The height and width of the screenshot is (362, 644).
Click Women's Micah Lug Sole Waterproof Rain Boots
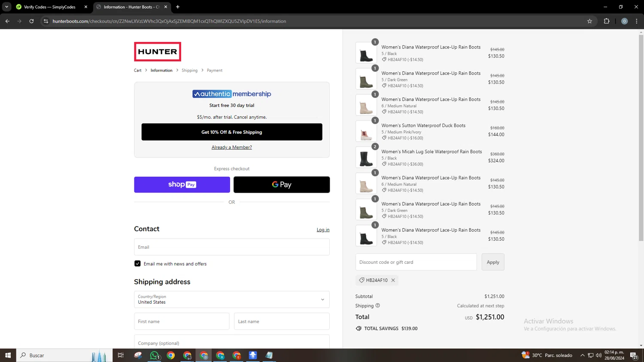point(431,152)
